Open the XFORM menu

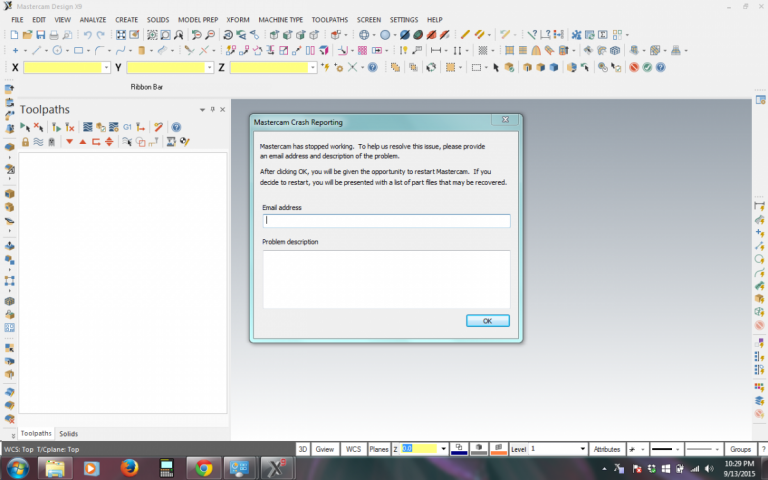pos(238,20)
